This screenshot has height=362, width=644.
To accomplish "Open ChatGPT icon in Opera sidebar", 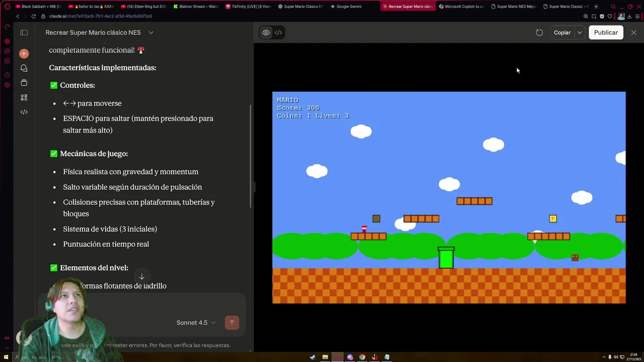I will pos(7,41).
